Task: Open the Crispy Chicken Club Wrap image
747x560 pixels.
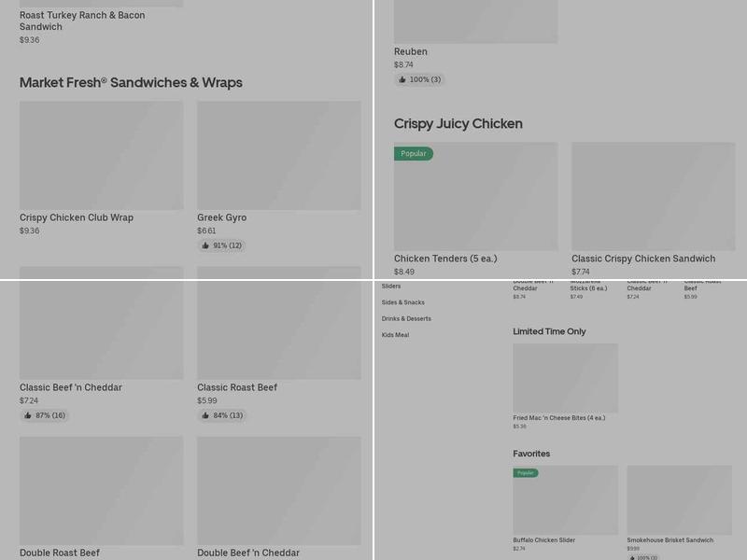Action: [101, 155]
